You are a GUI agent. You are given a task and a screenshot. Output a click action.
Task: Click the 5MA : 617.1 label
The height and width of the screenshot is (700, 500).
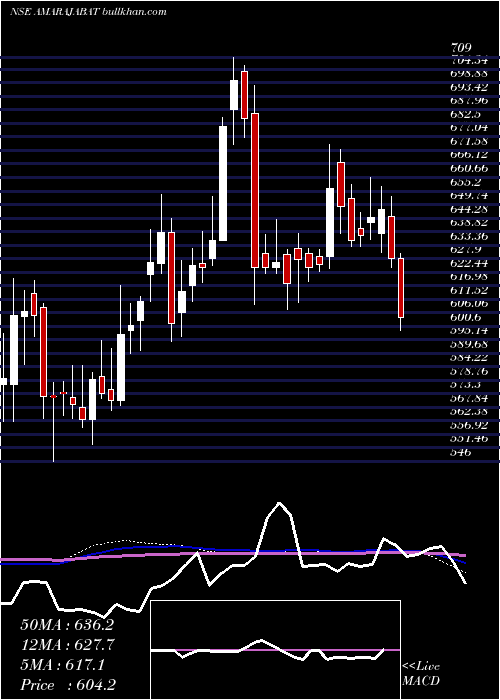point(62,665)
